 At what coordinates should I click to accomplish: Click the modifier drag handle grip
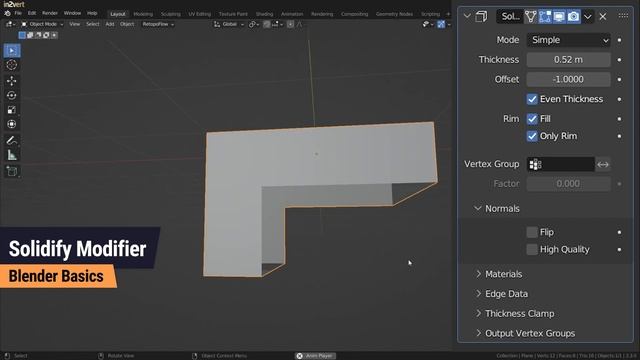pos(623,16)
